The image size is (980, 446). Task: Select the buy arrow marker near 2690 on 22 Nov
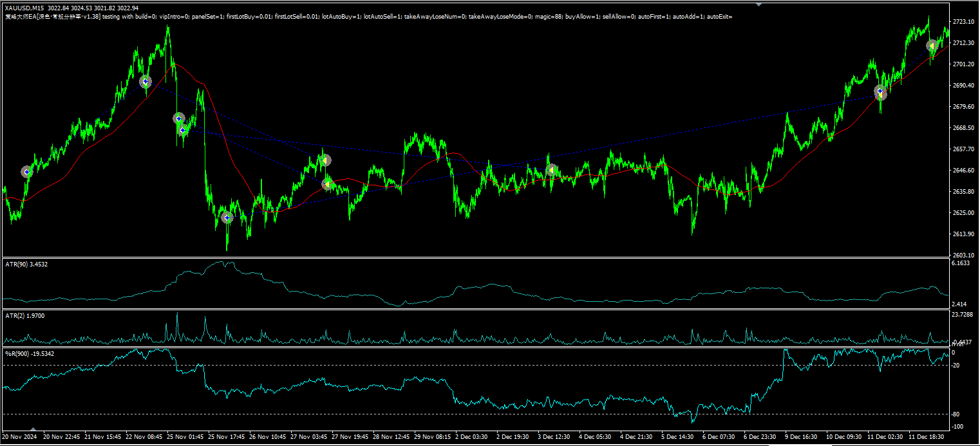tap(146, 82)
